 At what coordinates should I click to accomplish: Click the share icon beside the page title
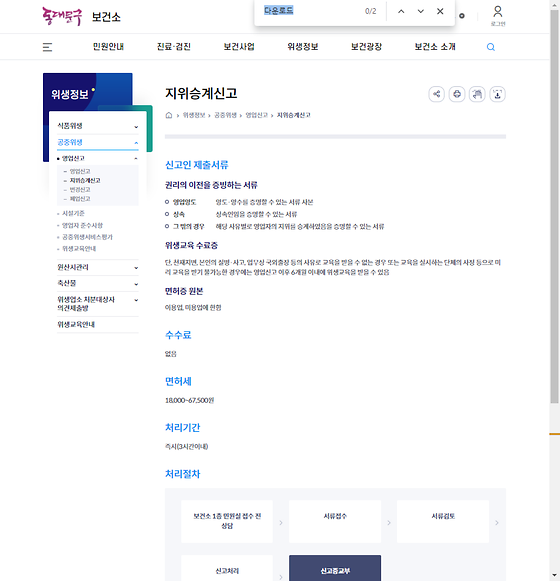437,94
